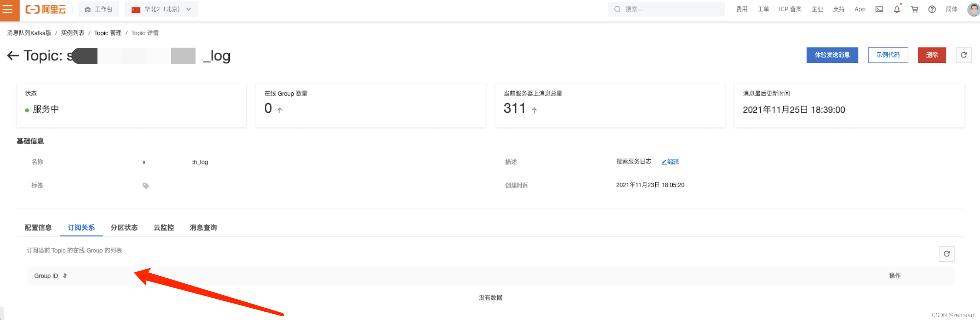Expand the 华北2（北京）region dropdown
The height and width of the screenshot is (320, 980).
(161, 10)
